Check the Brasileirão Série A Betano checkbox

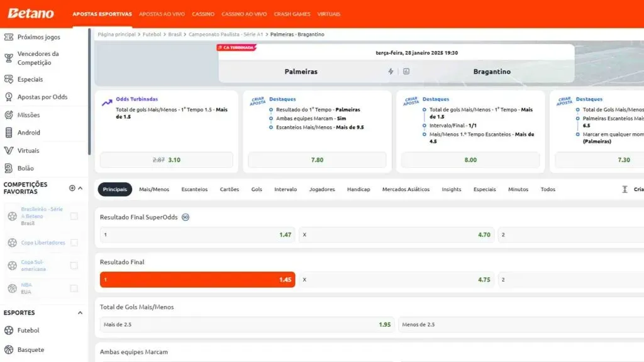[74, 216]
